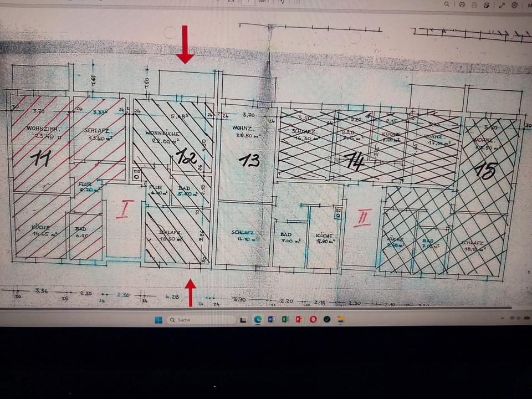Open the red PDF app in taskbar
The width and height of the screenshot is (532, 399).
pos(299,320)
